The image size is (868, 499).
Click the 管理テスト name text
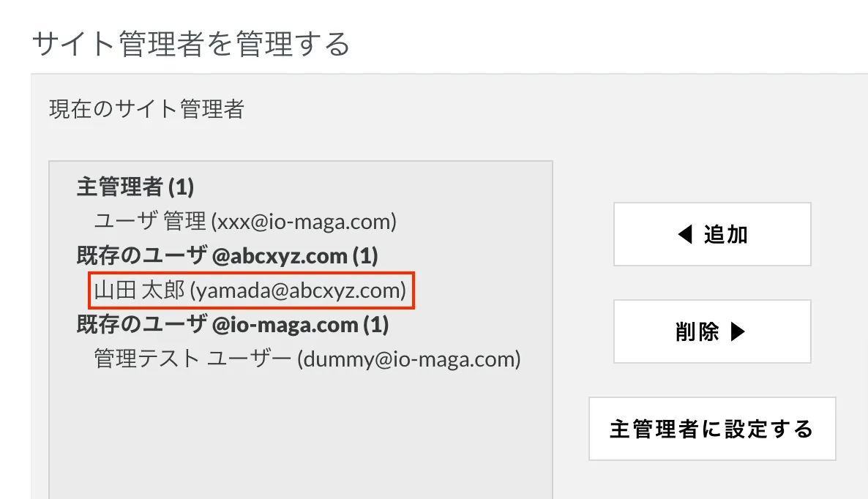click(x=146, y=359)
